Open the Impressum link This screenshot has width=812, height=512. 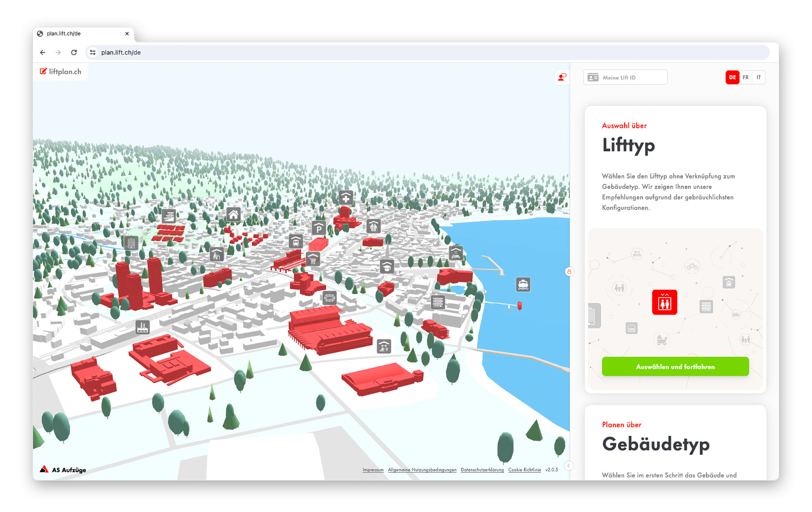tap(373, 470)
